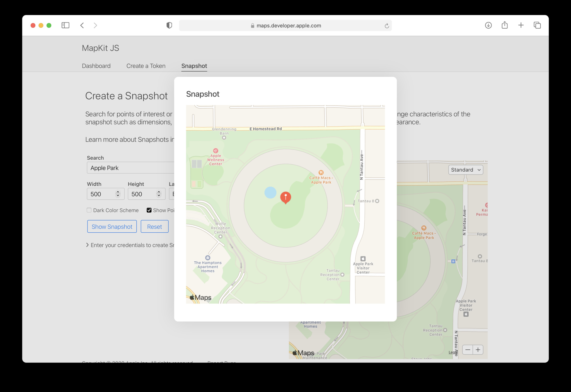Click Tantau 8 marker on background map

click(480, 256)
